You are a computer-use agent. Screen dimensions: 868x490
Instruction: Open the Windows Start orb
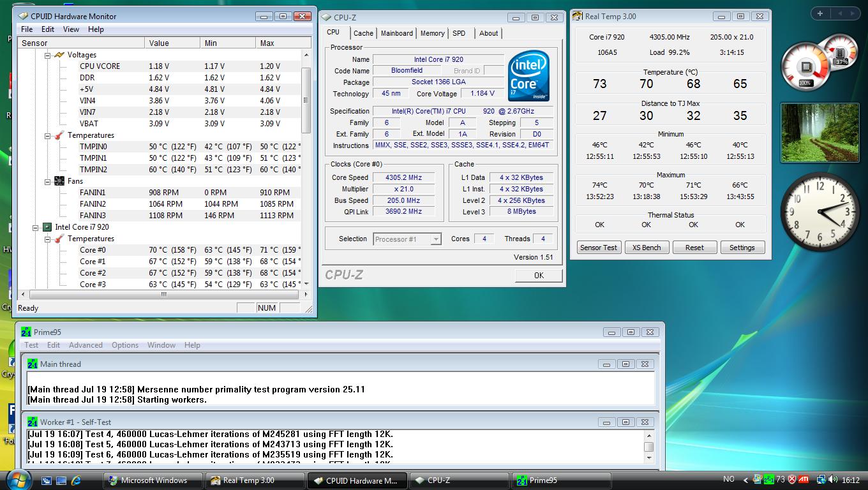[18, 479]
